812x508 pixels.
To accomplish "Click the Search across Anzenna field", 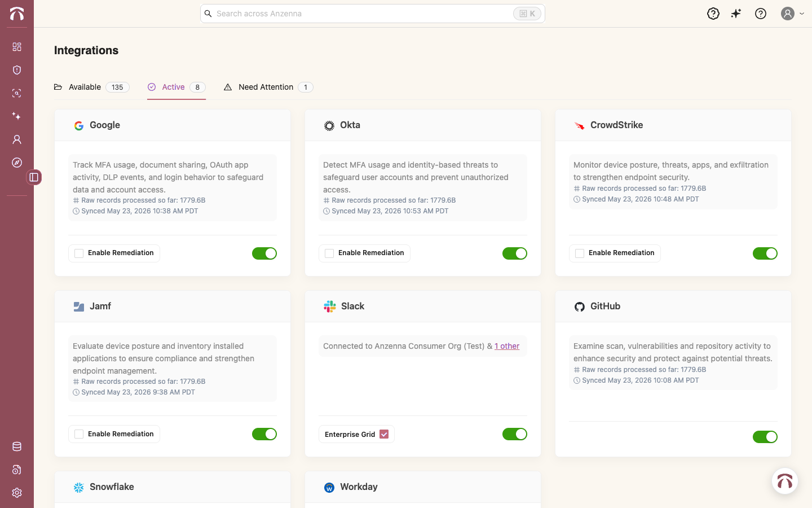I will [373, 14].
